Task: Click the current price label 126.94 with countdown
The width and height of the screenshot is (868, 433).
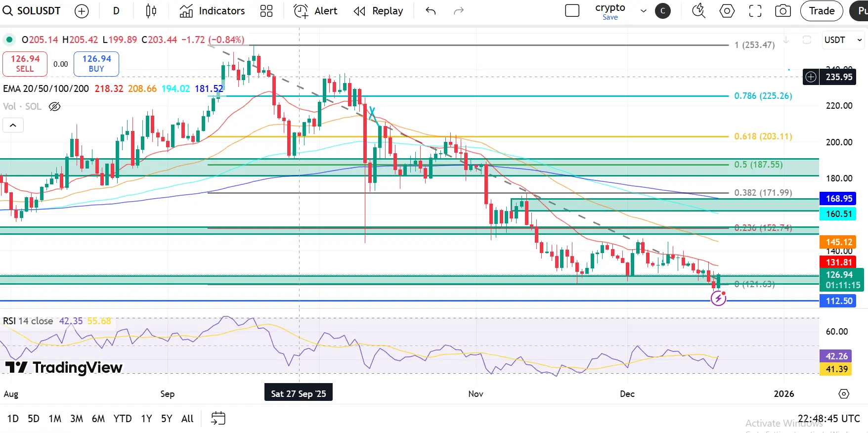Action: point(842,280)
